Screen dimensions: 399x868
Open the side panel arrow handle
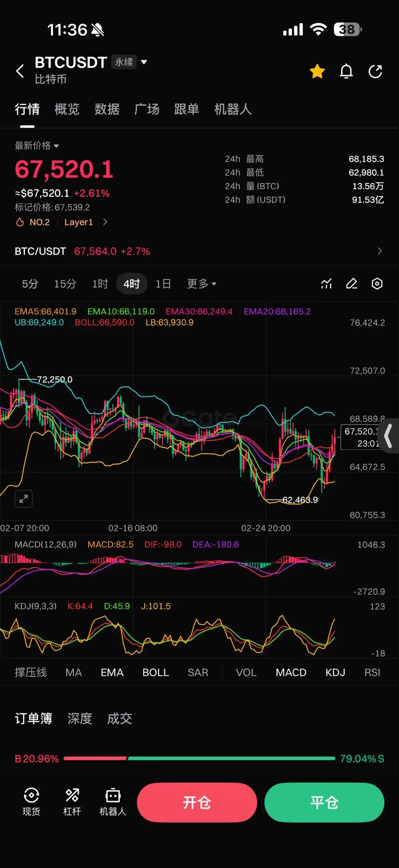point(388,436)
